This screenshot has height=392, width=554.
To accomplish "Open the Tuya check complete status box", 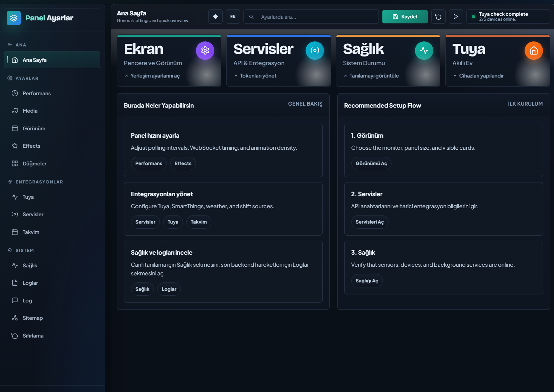I will (508, 17).
